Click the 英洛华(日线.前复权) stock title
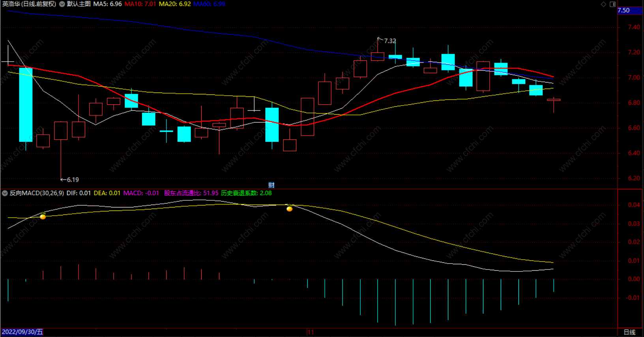 pyautogui.click(x=29, y=4)
